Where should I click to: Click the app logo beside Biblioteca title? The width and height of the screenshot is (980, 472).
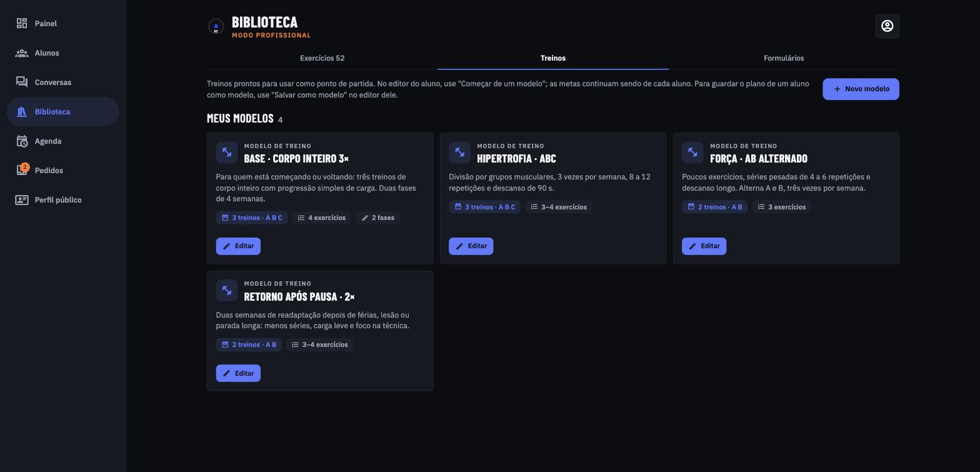pyautogui.click(x=216, y=26)
